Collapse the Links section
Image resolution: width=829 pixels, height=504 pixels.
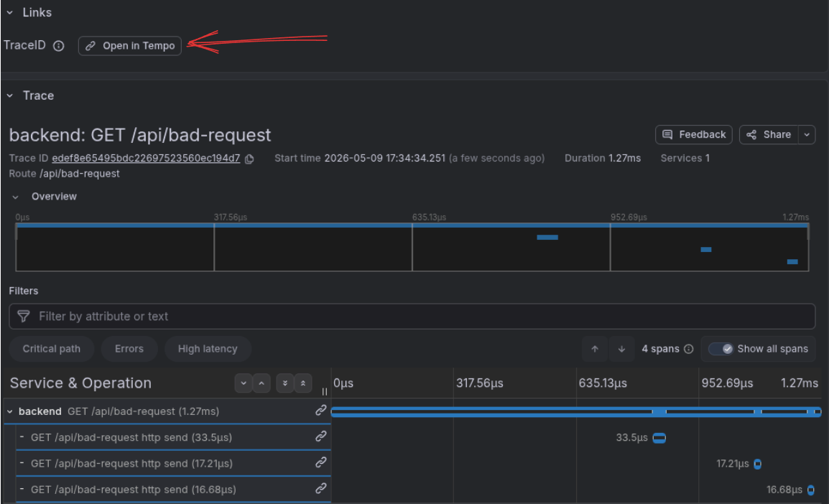click(x=10, y=12)
